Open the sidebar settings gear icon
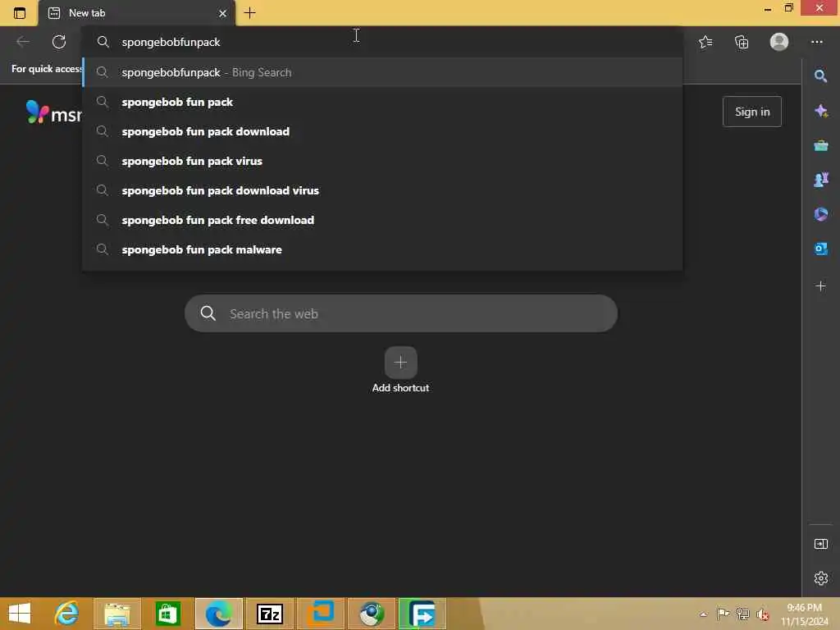The width and height of the screenshot is (840, 630). [820, 578]
